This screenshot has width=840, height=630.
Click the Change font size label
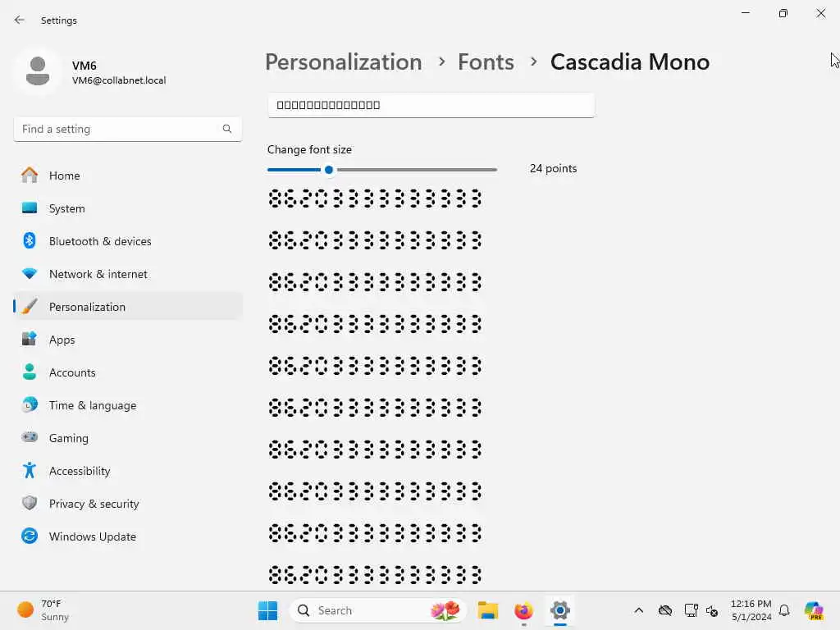309,149
